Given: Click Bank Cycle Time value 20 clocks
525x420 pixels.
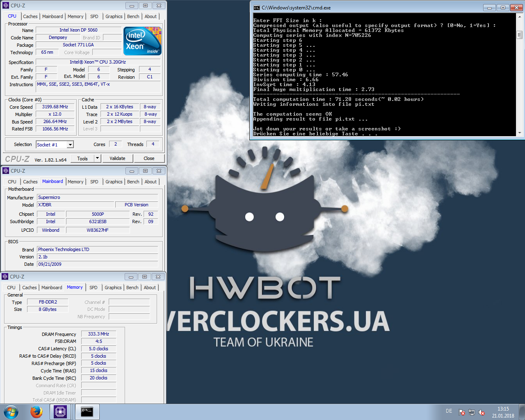Looking at the screenshot, I should tap(98, 378).
